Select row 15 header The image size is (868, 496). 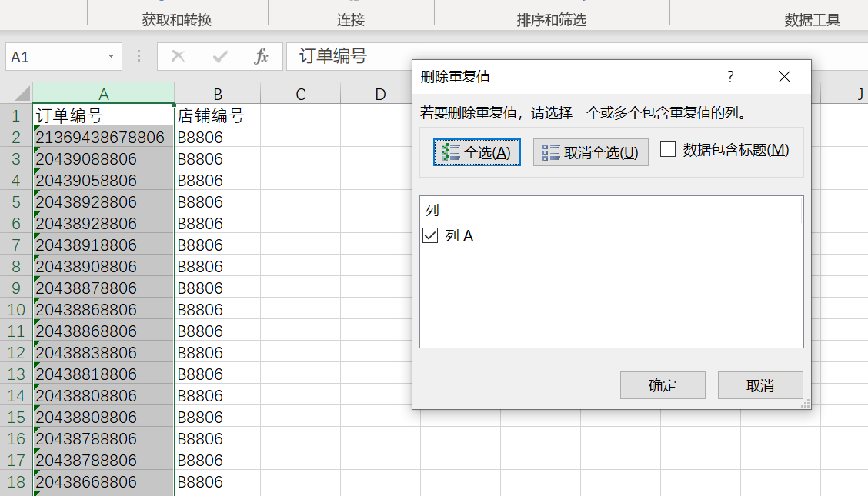coord(16,417)
